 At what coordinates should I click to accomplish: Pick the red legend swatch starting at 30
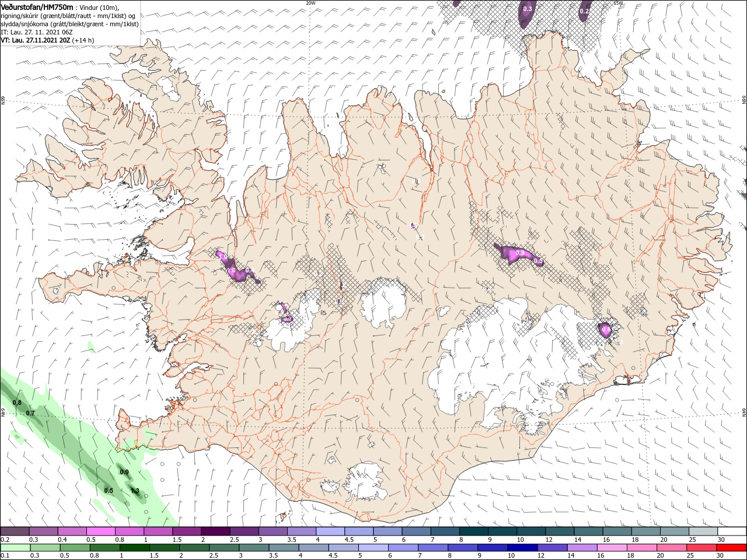732,548
